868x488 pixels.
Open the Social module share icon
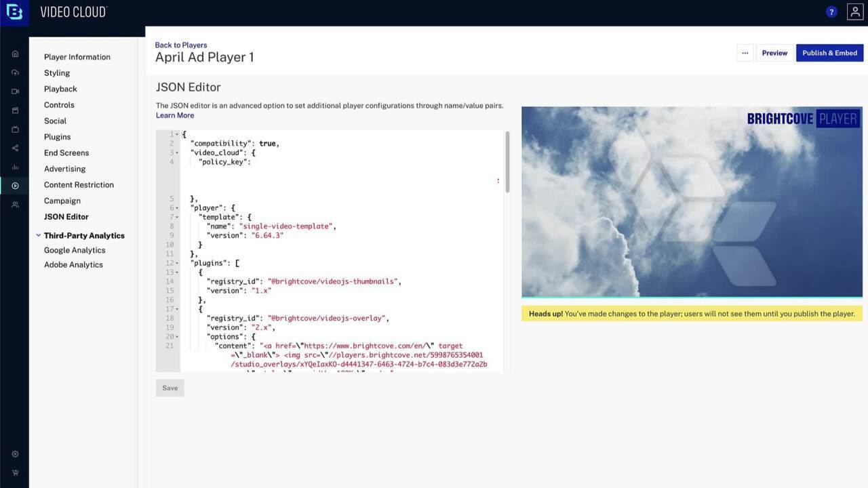(x=15, y=148)
